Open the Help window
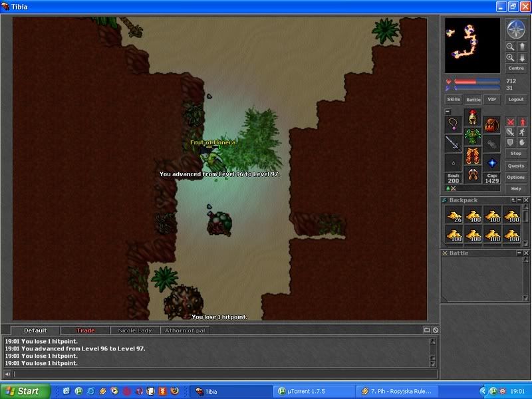Viewport: 532px width, 399px height. coord(516,189)
